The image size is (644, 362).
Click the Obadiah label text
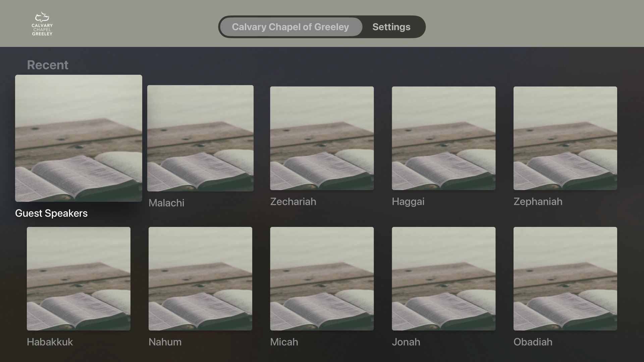click(533, 342)
